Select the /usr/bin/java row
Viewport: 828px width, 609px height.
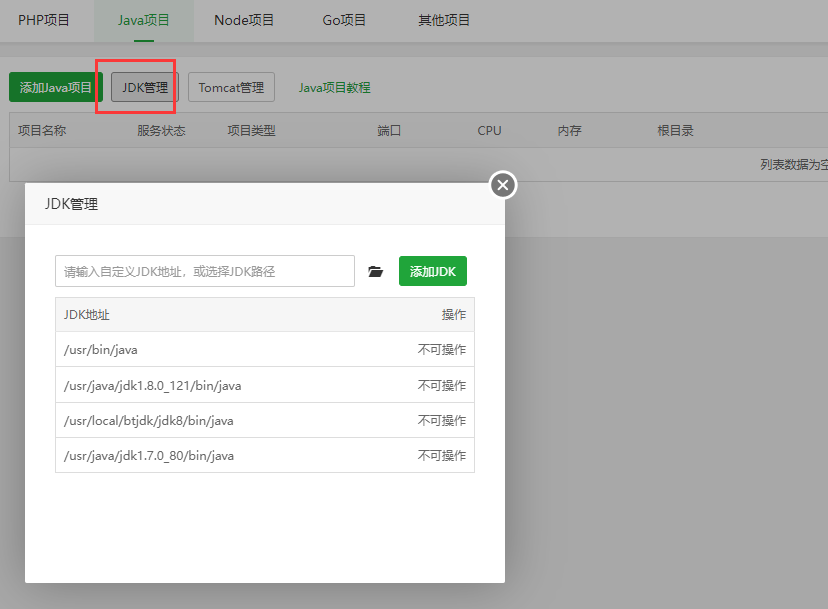pos(265,349)
